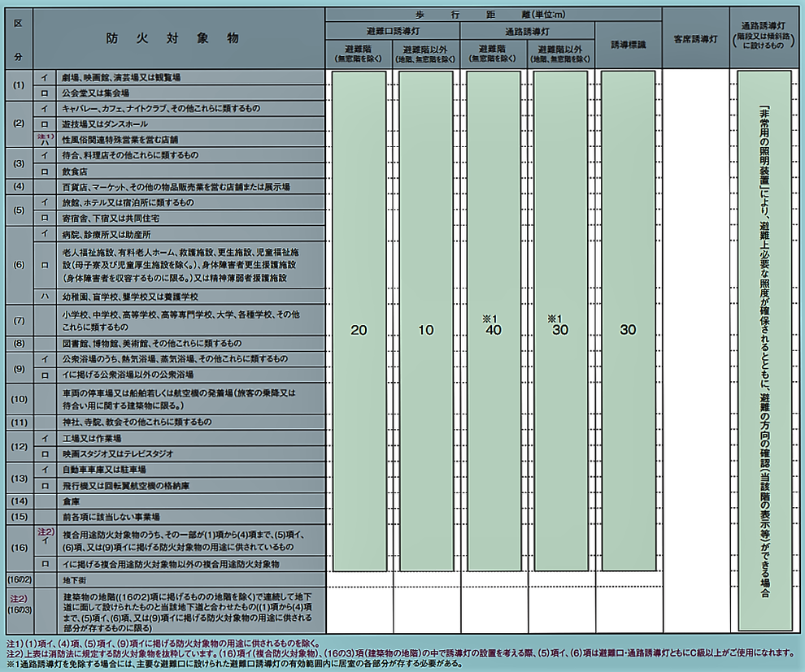Click the row starting '車両の停車場又は船舶'
The height and width of the screenshot is (672, 805).
pyautogui.click(x=190, y=399)
